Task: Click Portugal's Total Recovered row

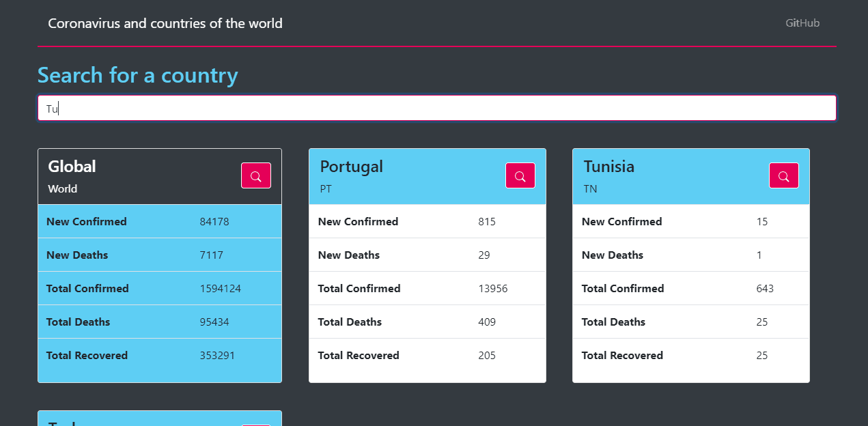Action: coord(428,355)
